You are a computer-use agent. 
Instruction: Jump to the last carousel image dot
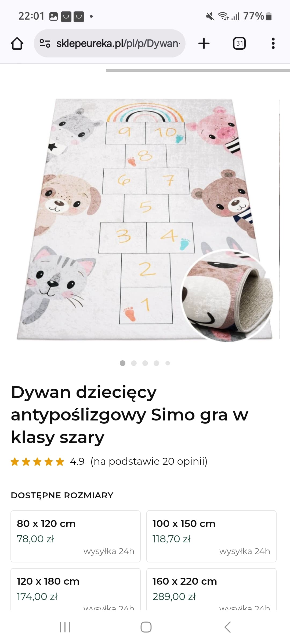pos(168,363)
